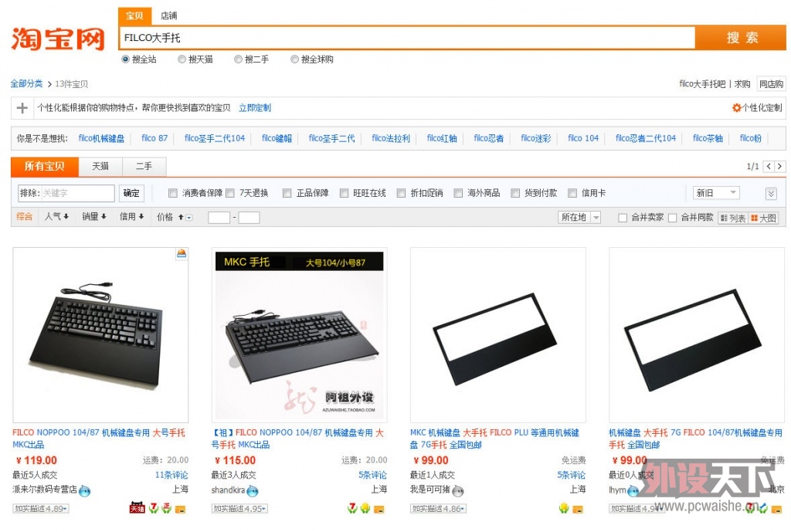791x532 pixels.
Task: Sort results by 销量
Action: [93, 216]
